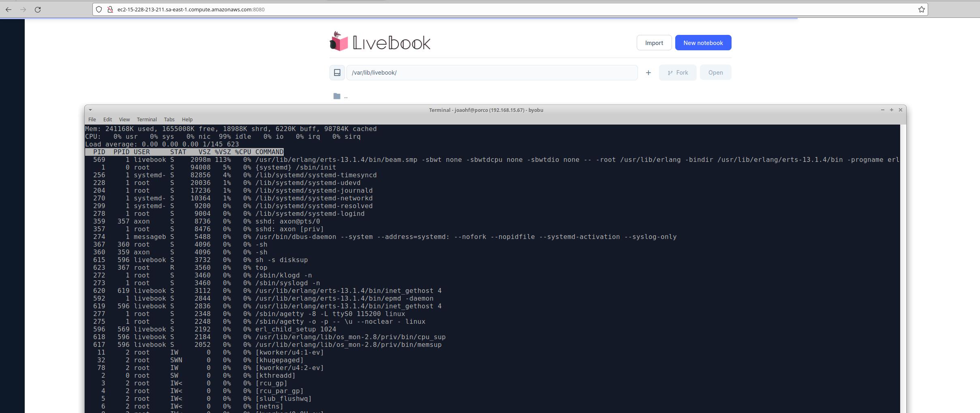Image resolution: width=980 pixels, height=413 pixels.
Task: Click the [khugepaged] kernel thread line
Action: (x=194, y=360)
